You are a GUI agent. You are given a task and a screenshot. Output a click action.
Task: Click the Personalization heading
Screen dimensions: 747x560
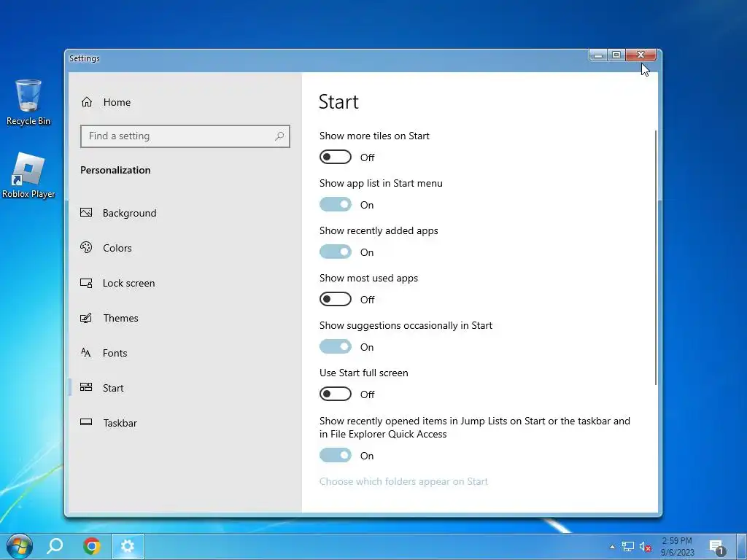point(115,170)
